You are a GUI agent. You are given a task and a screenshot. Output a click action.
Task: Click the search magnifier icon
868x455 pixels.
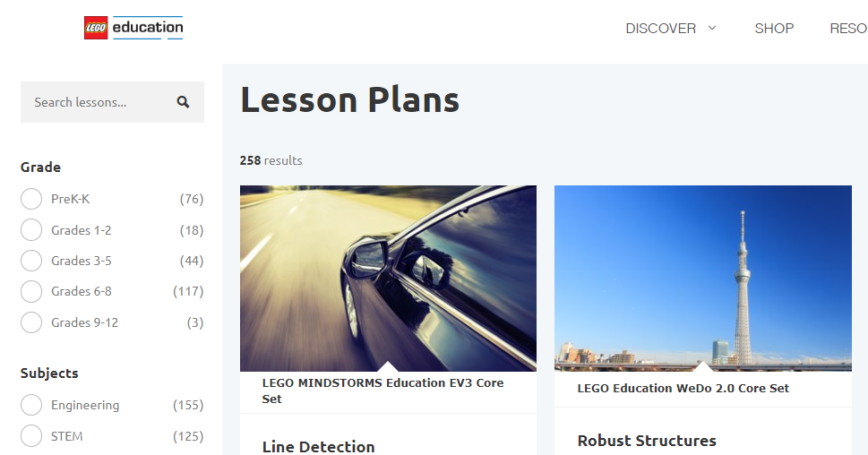coord(184,102)
